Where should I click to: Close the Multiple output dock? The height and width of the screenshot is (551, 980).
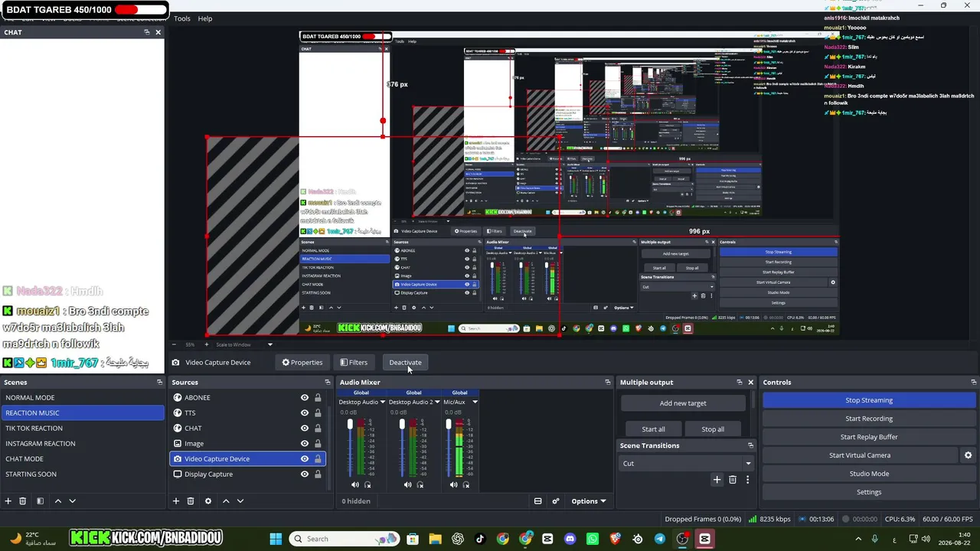point(750,382)
